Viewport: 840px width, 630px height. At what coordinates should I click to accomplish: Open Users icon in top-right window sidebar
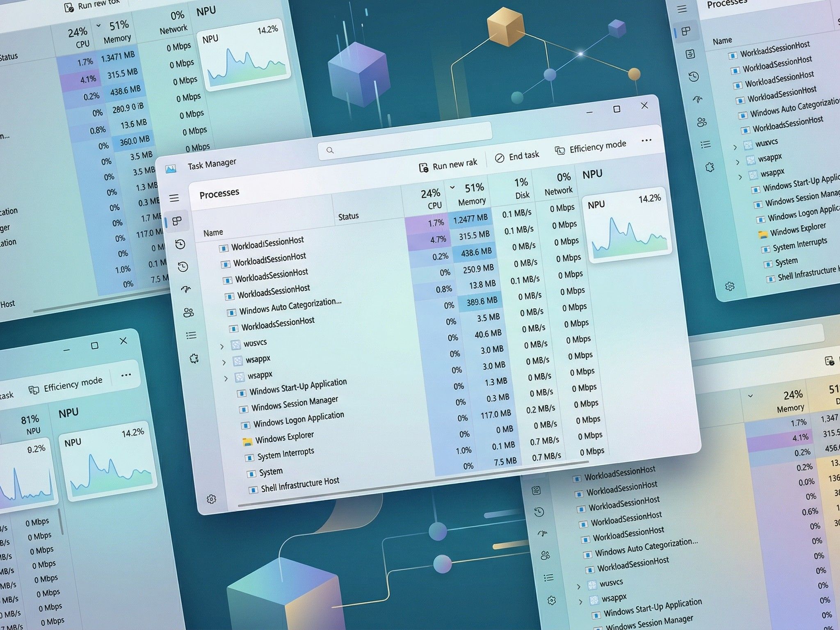[x=702, y=122]
